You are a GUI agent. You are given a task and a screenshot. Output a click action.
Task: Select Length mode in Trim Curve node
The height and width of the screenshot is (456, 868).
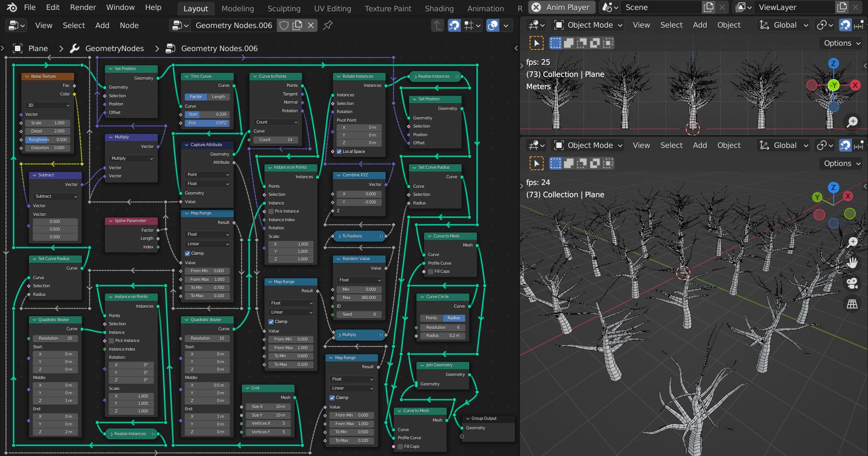tap(219, 97)
